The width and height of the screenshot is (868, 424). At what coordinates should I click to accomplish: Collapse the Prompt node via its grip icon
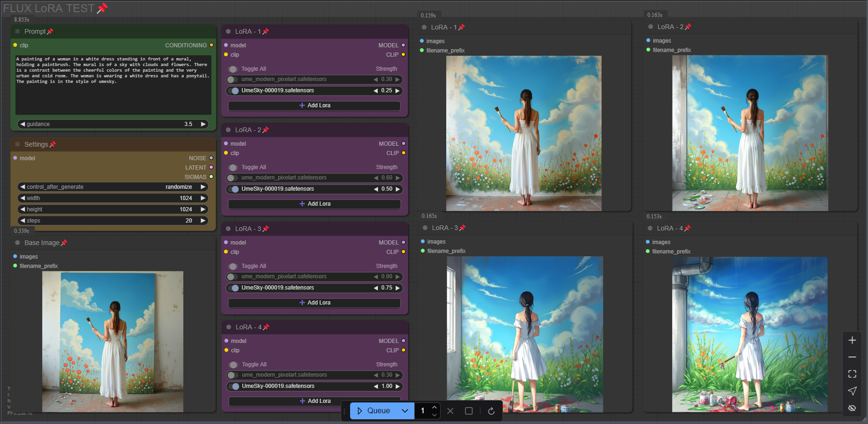pyautogui.click(x=17, y=31)
